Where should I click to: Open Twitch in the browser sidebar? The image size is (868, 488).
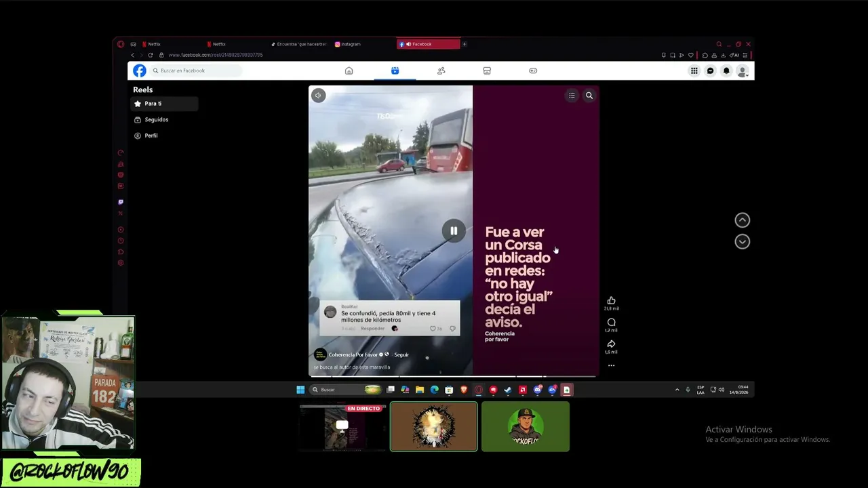coord(121,202)
